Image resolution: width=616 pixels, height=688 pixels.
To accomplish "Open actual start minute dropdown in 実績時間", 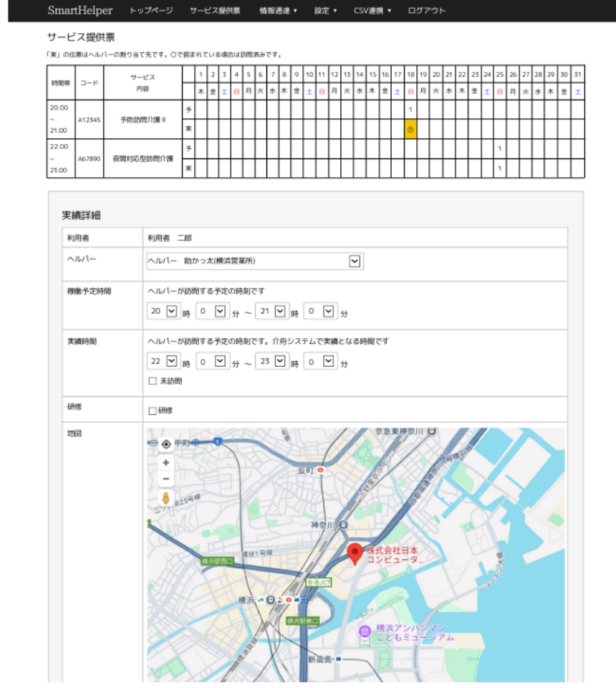I will coord(212,361).
